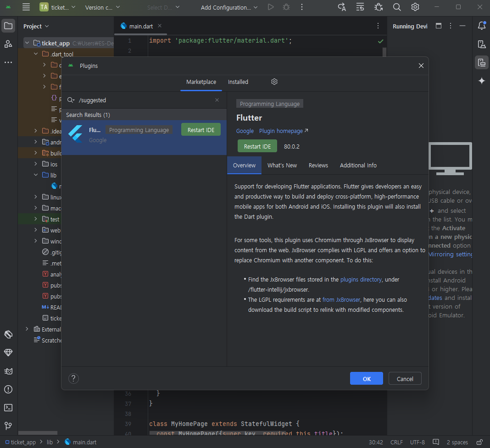Image resolution: width=490 pixels, height=448 pixels.
Task: Close the main.dart editor tab
Action: 160,26
